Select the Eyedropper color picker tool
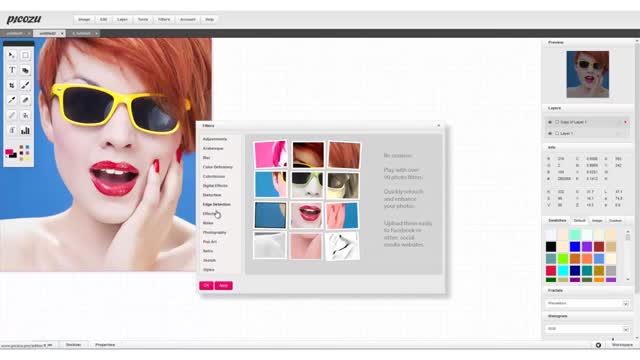The image size is (640, 360). pos(12,100)
